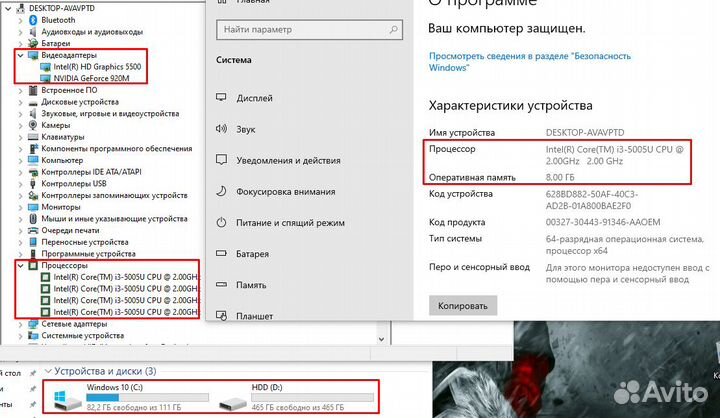The image size is (720, 418).
Task: Click the Контроллеры USB plug icon
Action: click(33, 184)
